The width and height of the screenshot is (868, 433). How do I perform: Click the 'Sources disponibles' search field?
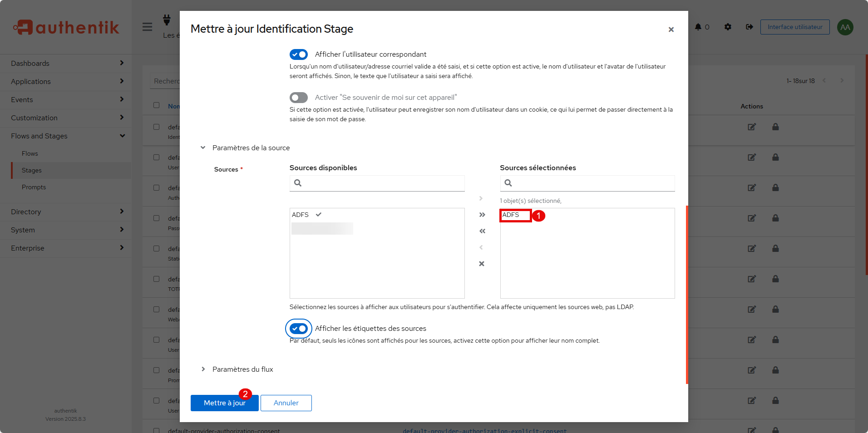(x=381, y=183)
